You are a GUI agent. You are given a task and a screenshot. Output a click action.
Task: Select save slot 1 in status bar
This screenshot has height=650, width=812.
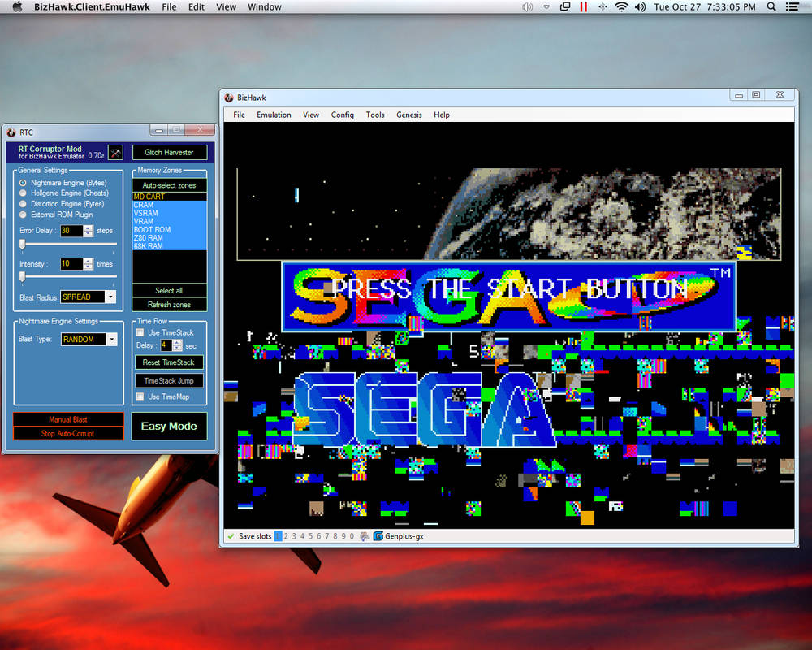click(x=278, y=536)
